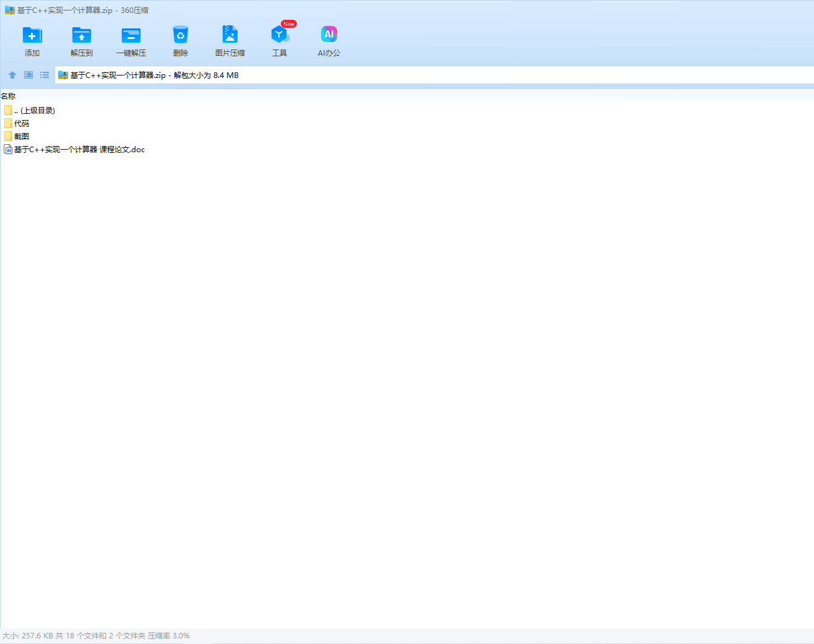Switch to the icon view mode
The height and width of the screenshot is (644, 814).
(28, 75)
